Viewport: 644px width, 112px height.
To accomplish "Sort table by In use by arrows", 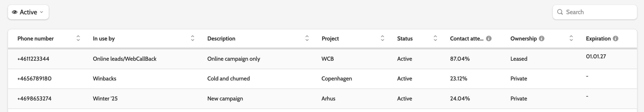I will click(192, 38).
